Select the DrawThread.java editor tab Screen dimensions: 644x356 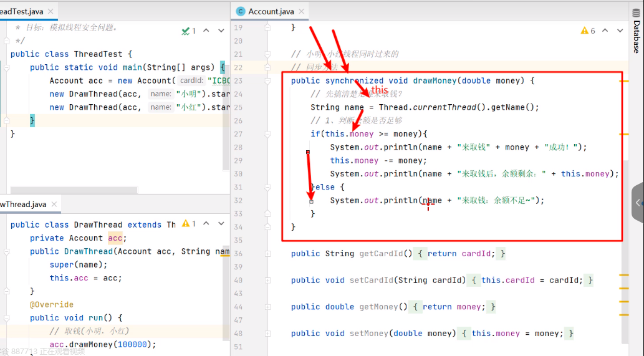pyautogui.click(x=29, y=204)
